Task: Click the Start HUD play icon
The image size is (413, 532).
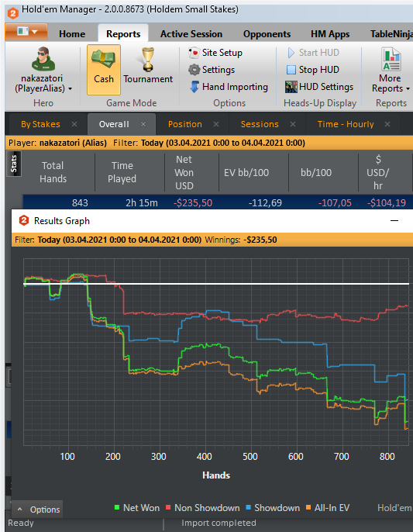Action: [291, 53]
